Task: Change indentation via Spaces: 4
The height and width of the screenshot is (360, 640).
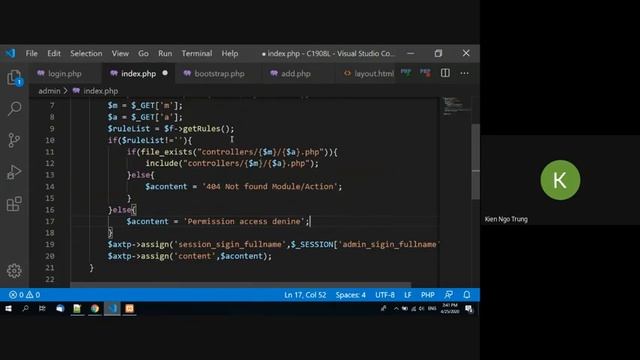Action: pyautogui.click(x=351, y=295)
